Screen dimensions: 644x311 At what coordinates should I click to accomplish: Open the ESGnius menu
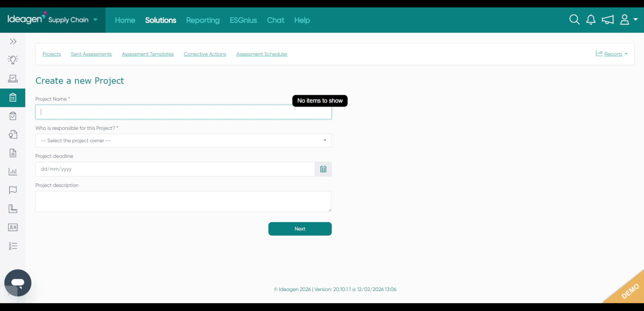(x=243, y=20)
